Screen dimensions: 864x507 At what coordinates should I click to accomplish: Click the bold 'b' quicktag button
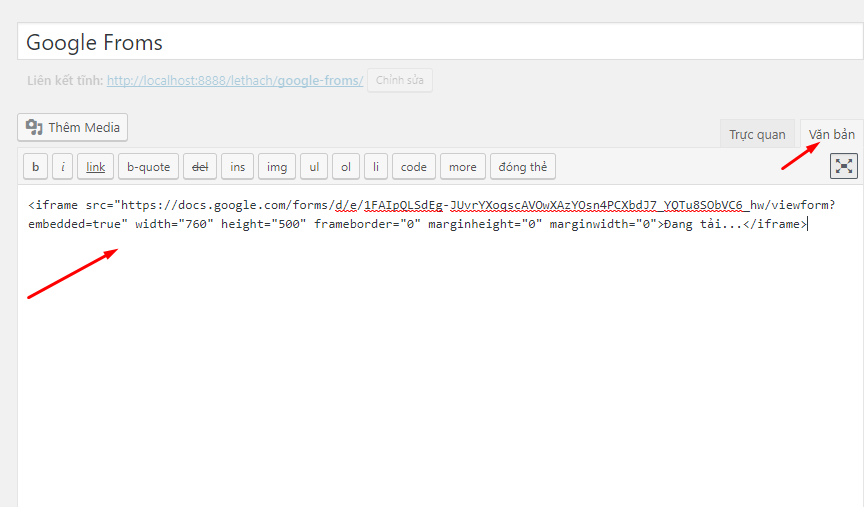tap(36, 167)
